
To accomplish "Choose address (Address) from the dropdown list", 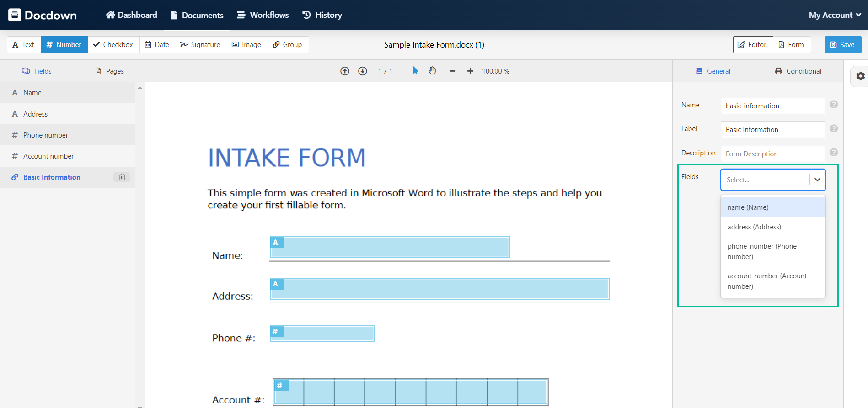I will (x=754, y=227).
